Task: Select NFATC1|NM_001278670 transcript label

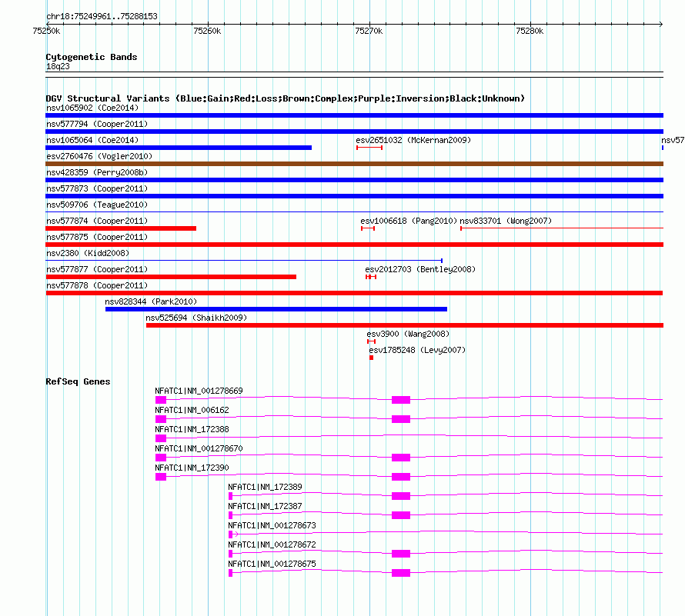Action: pyautogui.click(x=199, y=448)
